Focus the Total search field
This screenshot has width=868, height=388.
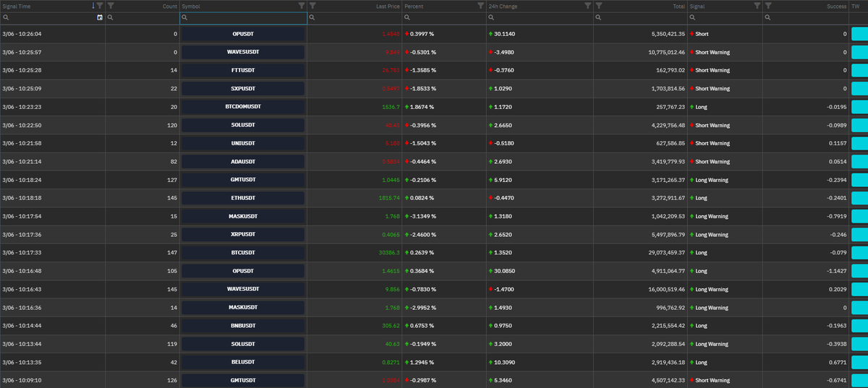tap(640, 17)
